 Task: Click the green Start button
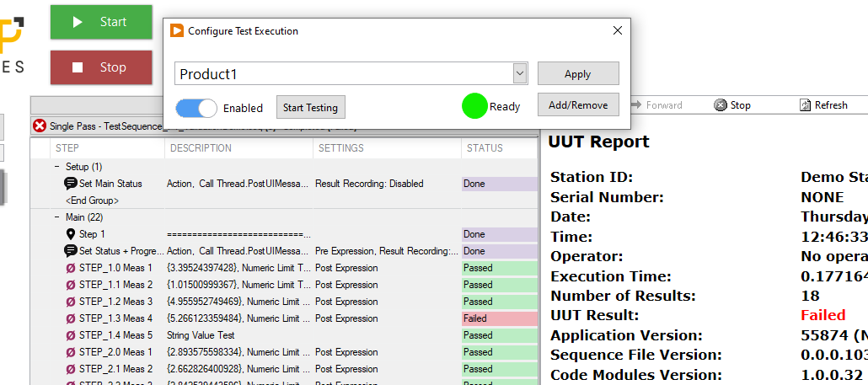pos(101,22)
